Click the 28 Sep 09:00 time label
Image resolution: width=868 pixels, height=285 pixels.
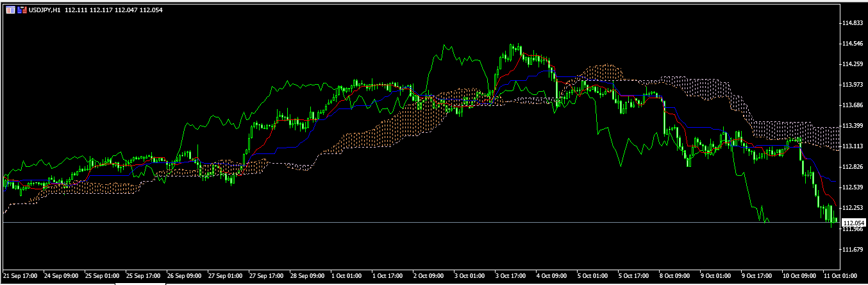307,275
